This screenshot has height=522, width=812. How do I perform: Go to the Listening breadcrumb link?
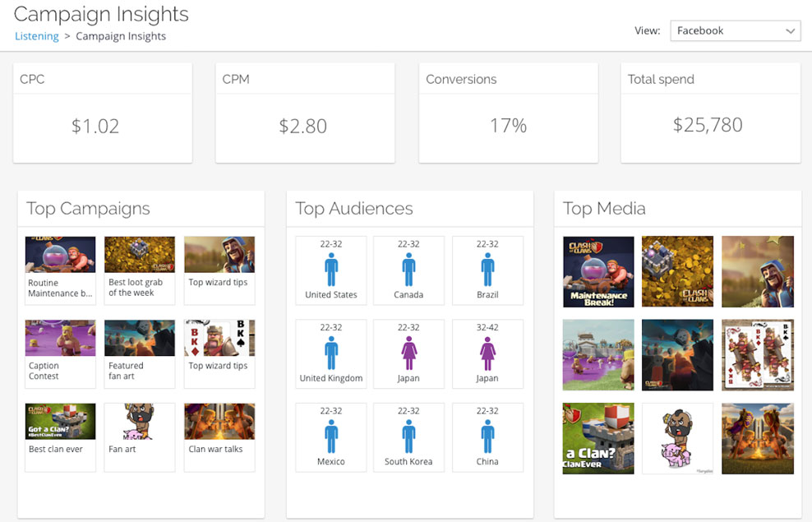[37, 36]
